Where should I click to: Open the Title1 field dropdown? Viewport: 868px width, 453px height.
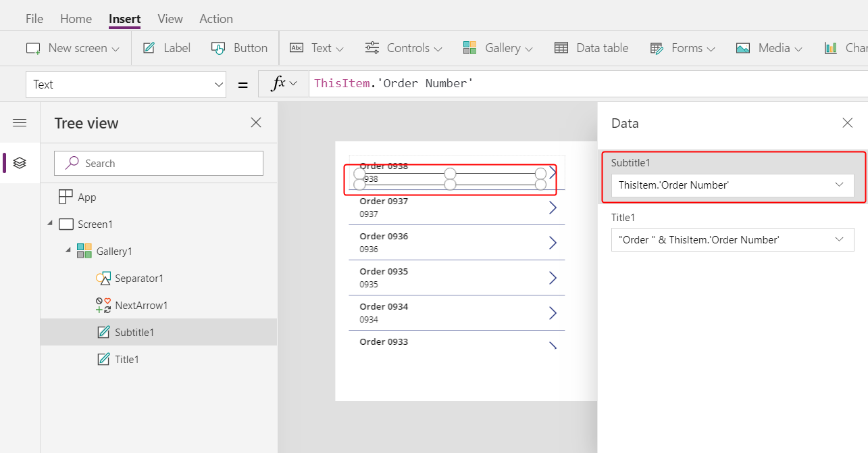click(732, 239)
